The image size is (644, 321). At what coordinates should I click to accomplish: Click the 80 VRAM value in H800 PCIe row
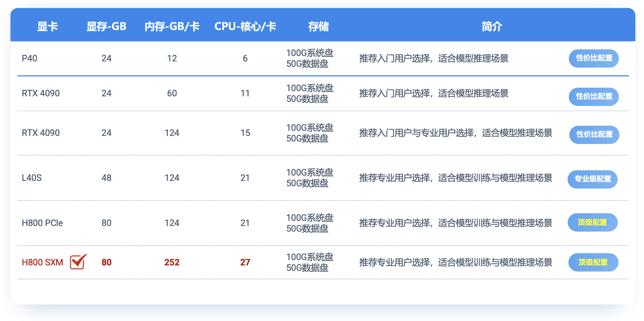[107, 223]
